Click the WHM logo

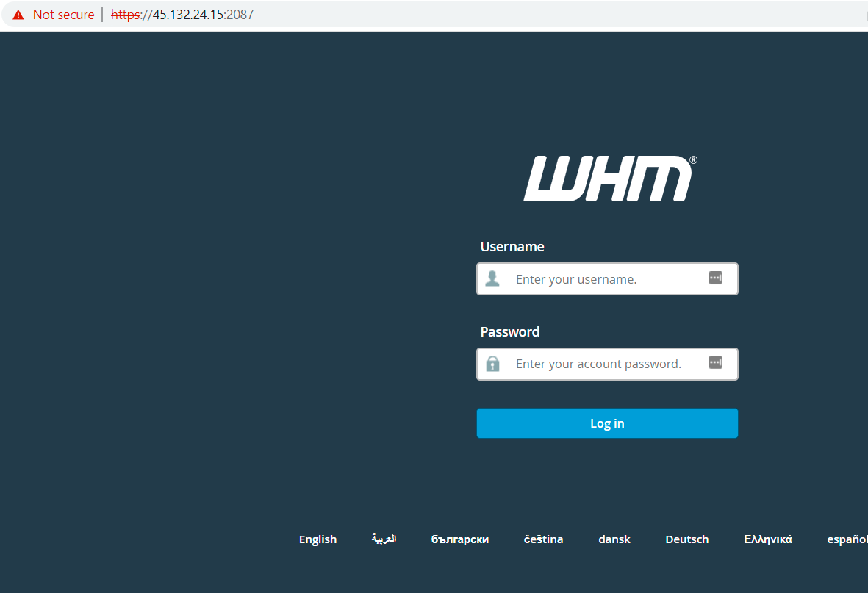(610, 179)
